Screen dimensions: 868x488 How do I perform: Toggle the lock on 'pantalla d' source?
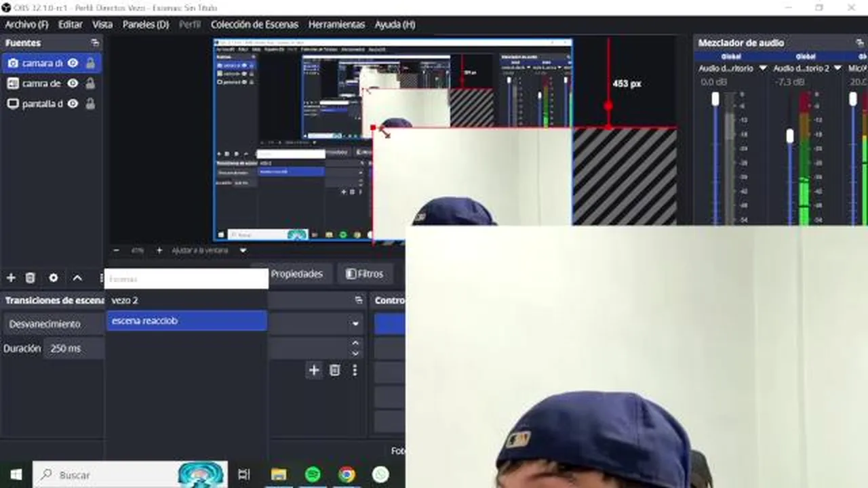tap(90, 104)
